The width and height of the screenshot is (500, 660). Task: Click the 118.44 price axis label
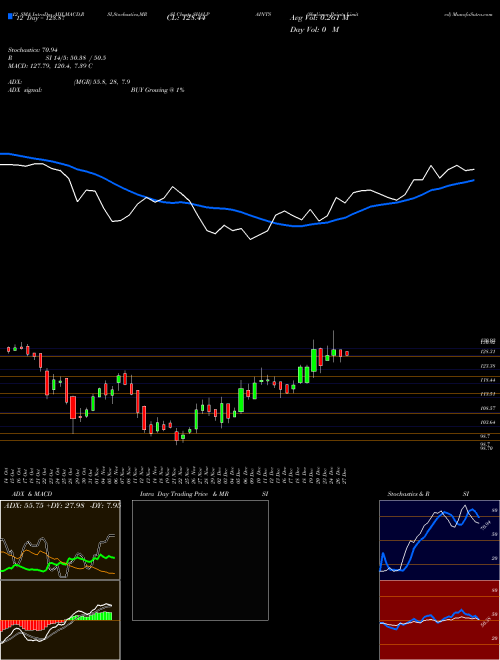tap(487, 380)
